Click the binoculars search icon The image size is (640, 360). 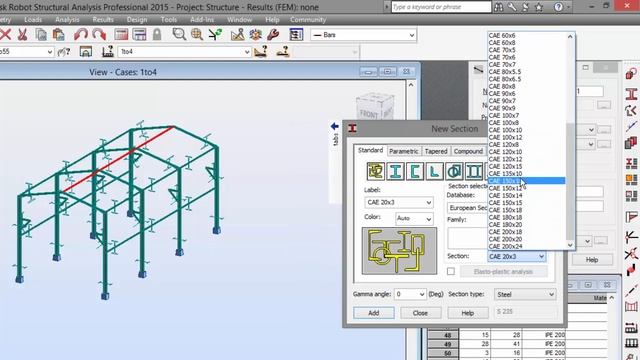pyautogui.click(x=498, y=7)
